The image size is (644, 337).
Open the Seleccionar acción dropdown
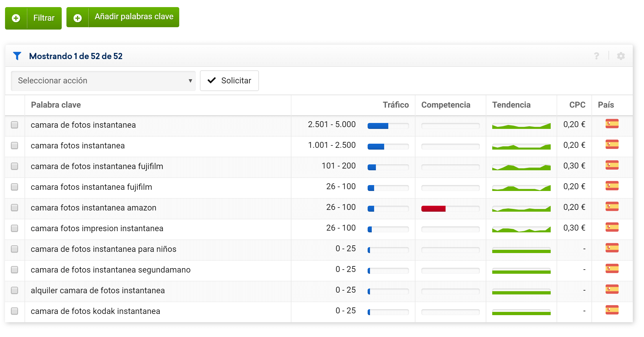[103, 81]
